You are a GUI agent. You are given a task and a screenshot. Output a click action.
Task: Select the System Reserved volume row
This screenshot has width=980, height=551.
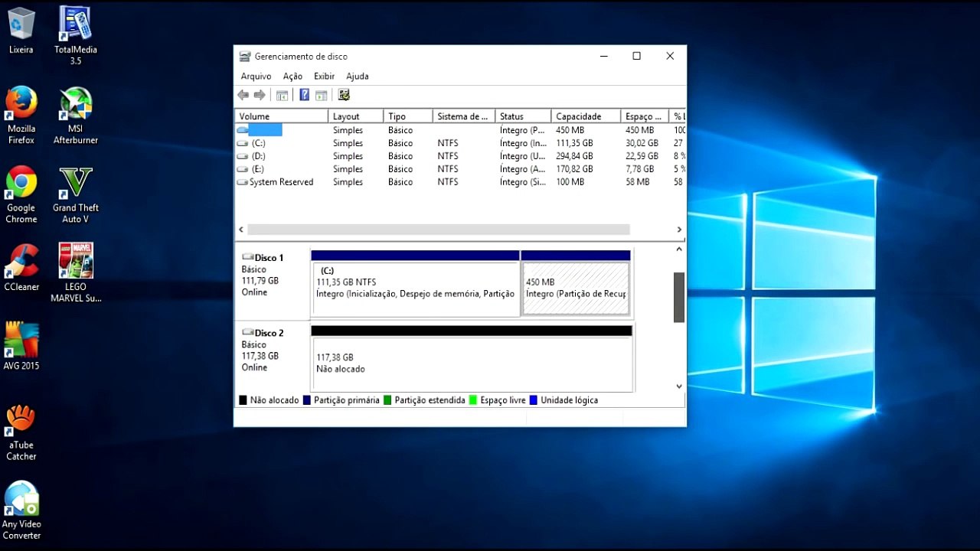click(281, 182)
